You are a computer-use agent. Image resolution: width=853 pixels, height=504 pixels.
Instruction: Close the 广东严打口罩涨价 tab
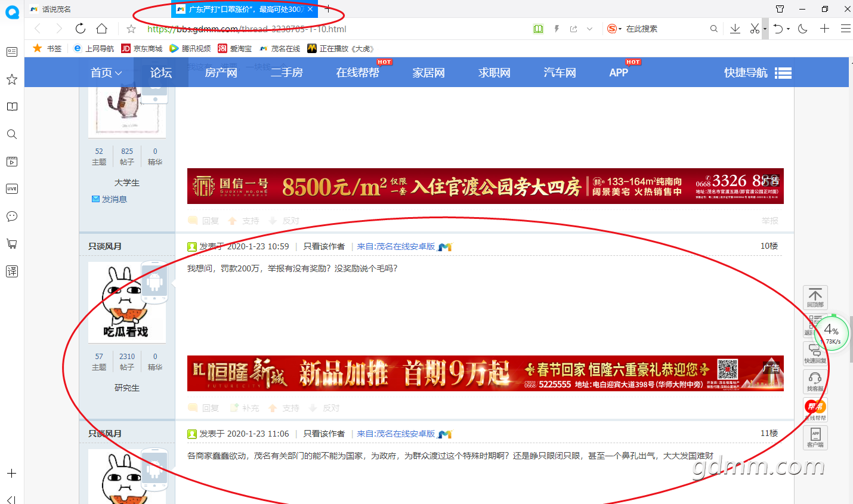point(310,9)
